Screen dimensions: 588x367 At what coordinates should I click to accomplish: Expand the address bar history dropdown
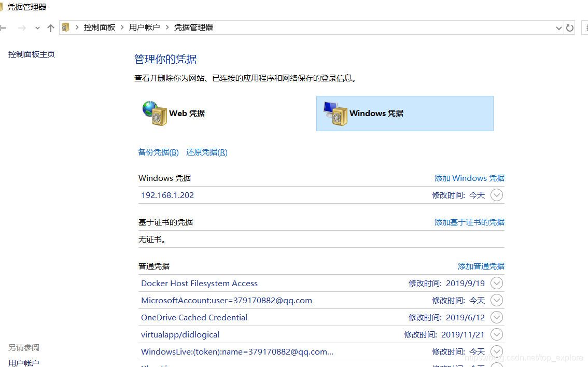pyautogui.click(x=558, y=28)
